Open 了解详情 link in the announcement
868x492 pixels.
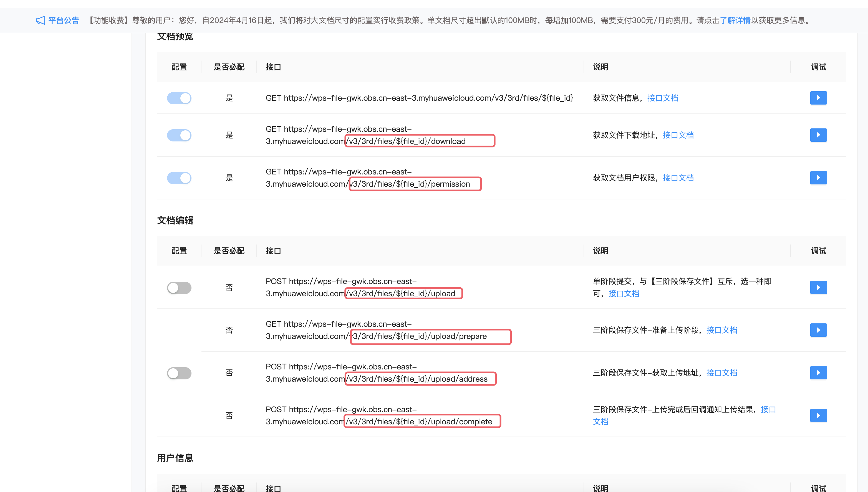click(x=735, y=20)
